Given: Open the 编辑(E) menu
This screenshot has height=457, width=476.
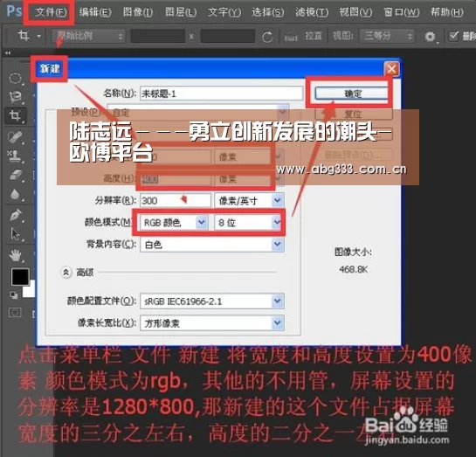Looking at the screenshot, I should tap(95, 12).
